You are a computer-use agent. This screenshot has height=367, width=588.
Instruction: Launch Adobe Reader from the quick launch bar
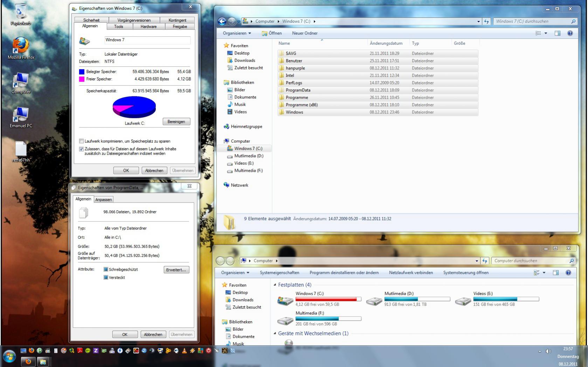click(x=80, y=350)
